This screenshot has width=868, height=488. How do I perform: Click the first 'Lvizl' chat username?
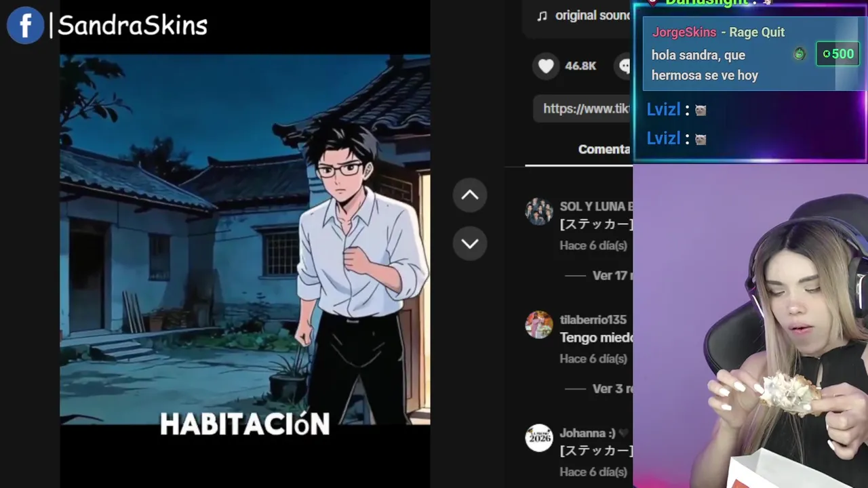pos(663,110)
